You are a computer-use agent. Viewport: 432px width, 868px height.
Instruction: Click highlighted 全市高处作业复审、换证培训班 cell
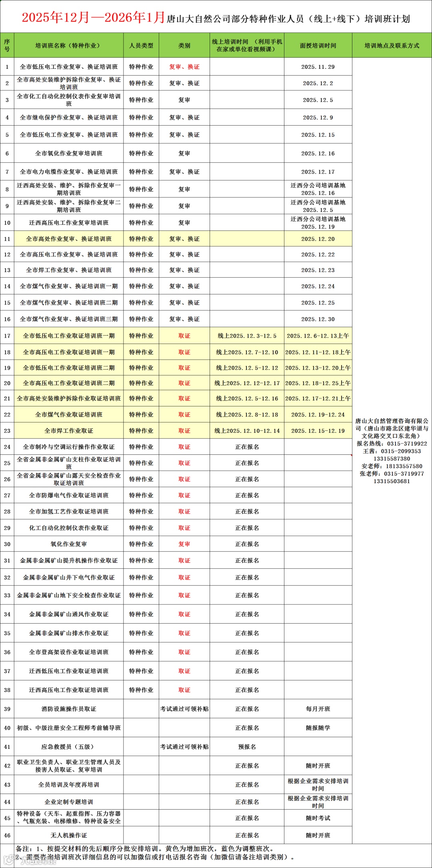pos(69,239)
